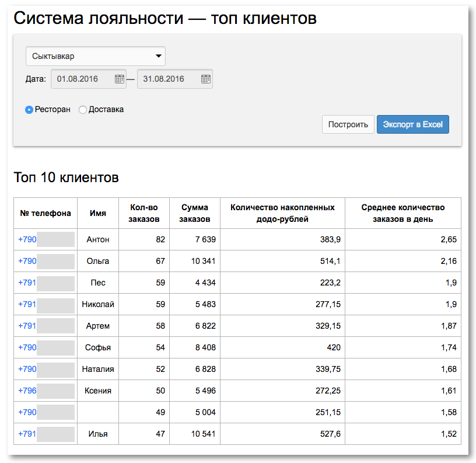Screen dimensions: 476x463
Task: Focus the start date field 01.08.2016
Action: (89, 79)
